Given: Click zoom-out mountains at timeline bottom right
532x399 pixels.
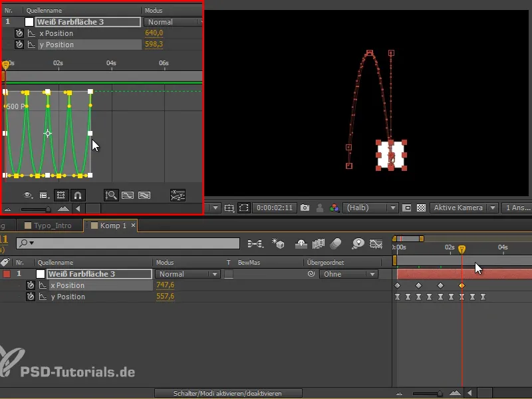Looking at the screenshot, I should click(x=400, y=393).
